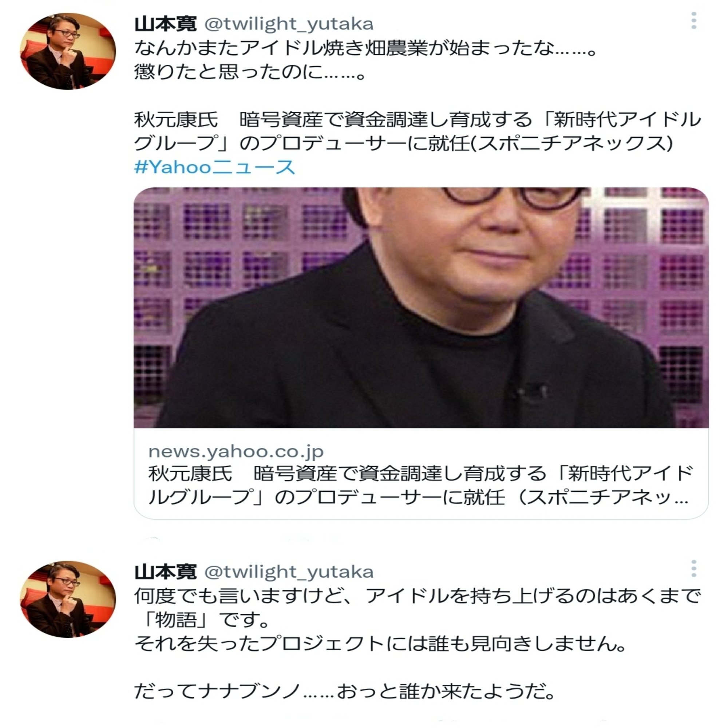Open the link card preview photo
Screen dimensions: 728x728
(421, 308)
